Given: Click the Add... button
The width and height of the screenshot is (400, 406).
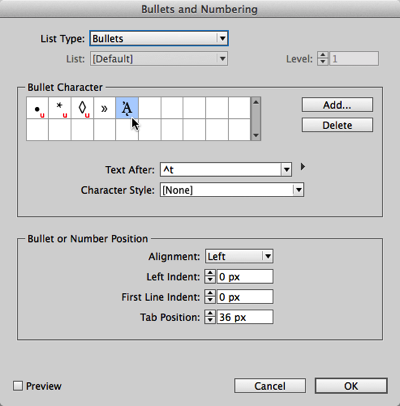Looking at the screenshot, I should [x=337, y=105].
